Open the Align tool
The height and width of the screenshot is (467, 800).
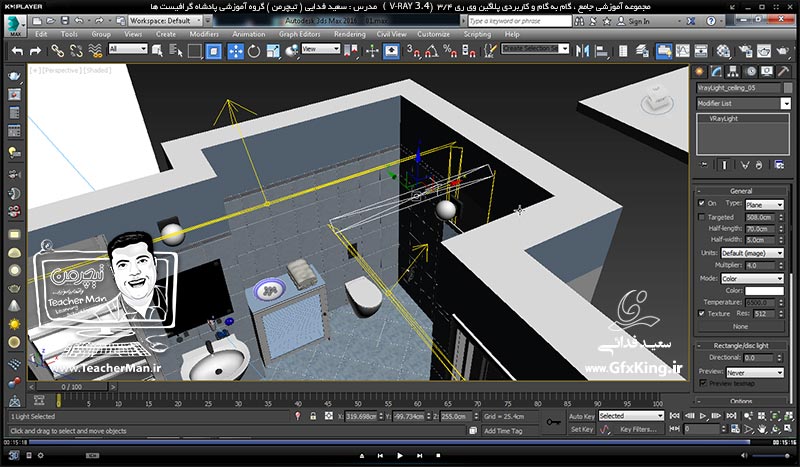[x=602, y=51]
